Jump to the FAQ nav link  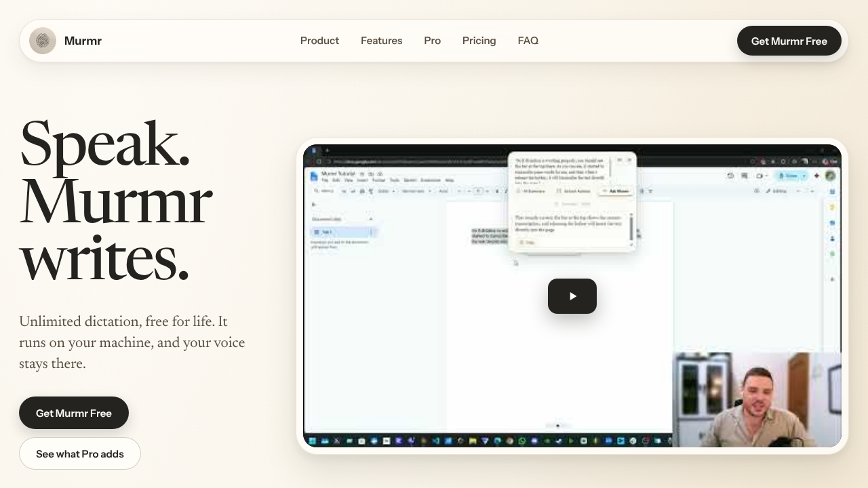pos(528,41)
